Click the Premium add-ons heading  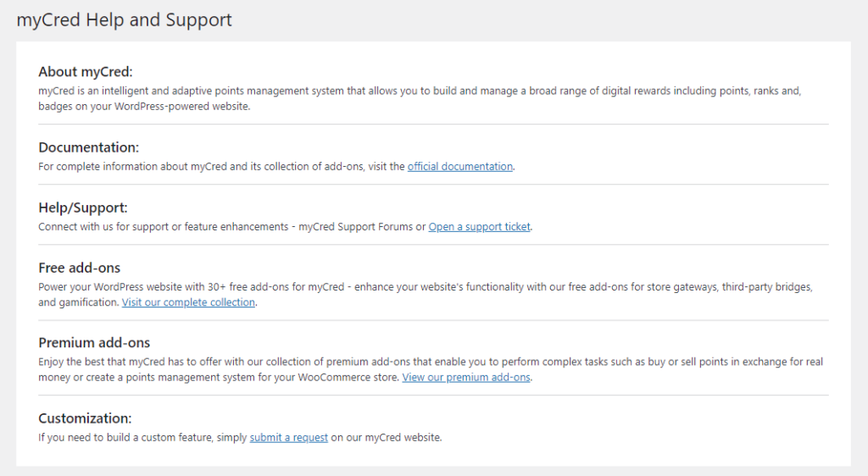(x=94, y=343)
